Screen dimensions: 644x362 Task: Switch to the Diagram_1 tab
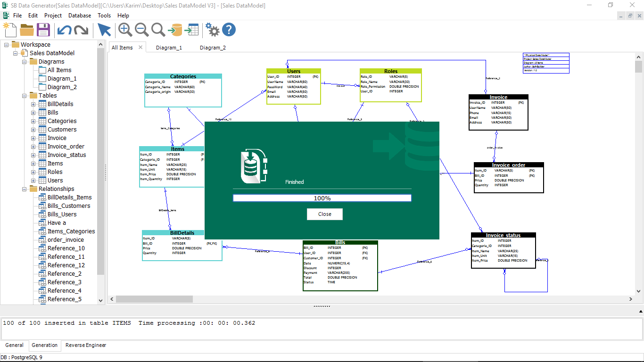[169, 48]
